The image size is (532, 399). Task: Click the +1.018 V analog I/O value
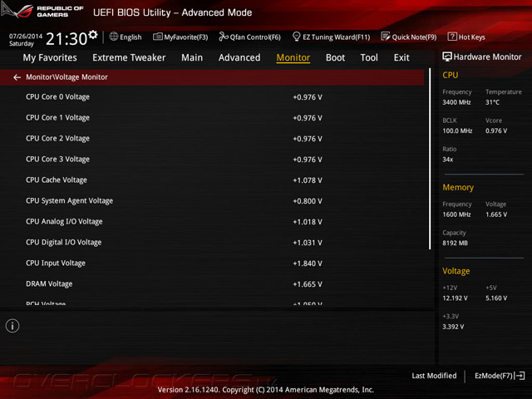(308, 222)
